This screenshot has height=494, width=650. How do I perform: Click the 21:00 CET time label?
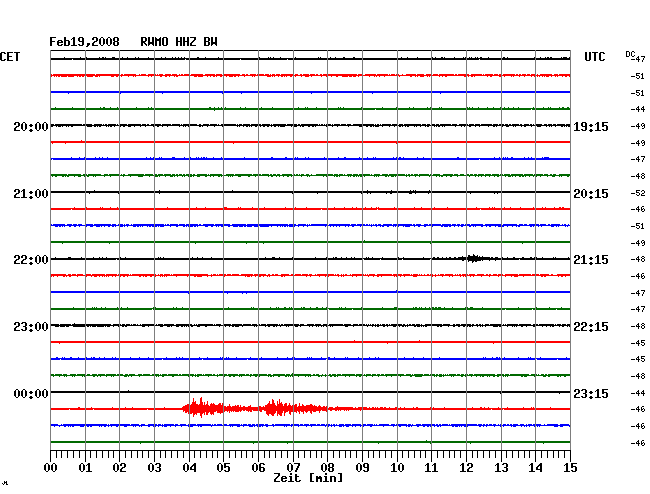point(31,194)
